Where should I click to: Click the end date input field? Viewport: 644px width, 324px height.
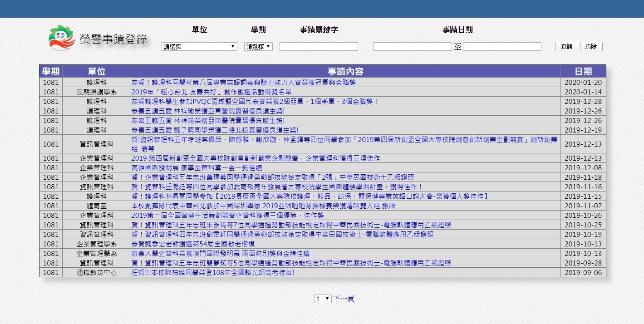(502, 46)
